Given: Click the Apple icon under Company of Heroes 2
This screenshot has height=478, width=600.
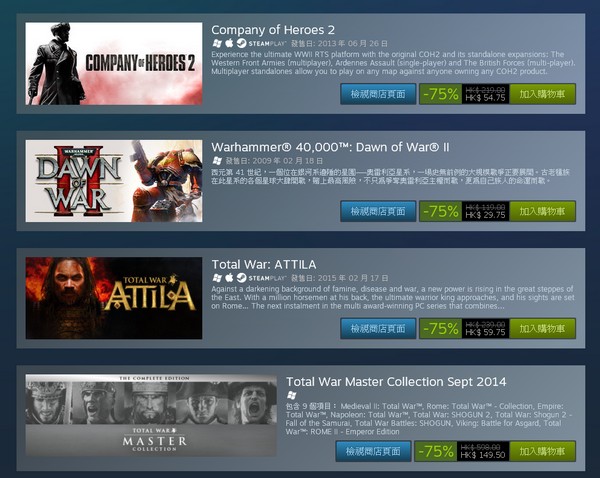Looking at the screenshot, I should point(229,43).
